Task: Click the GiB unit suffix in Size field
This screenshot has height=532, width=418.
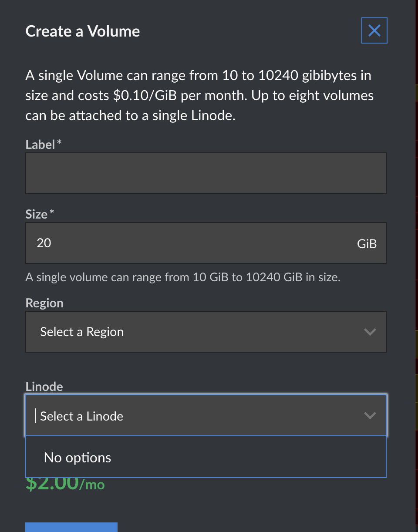Action: point(367,244)
